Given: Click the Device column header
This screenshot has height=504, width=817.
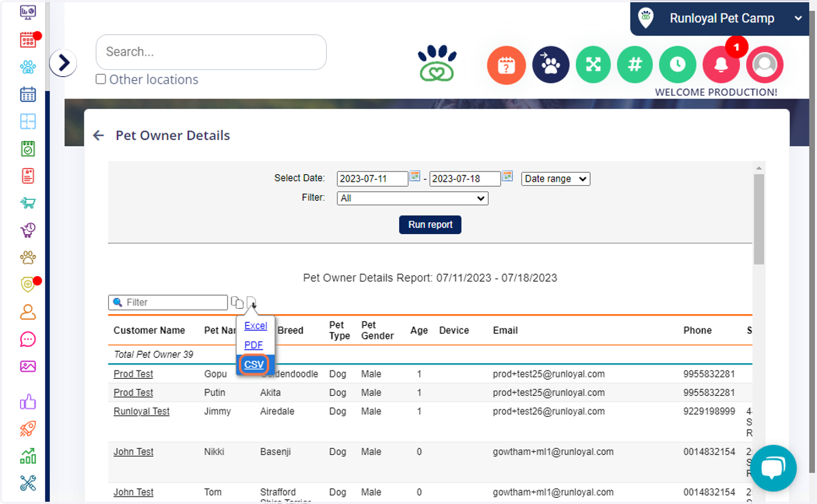Looking at the screenshot, I should (454, 331).
